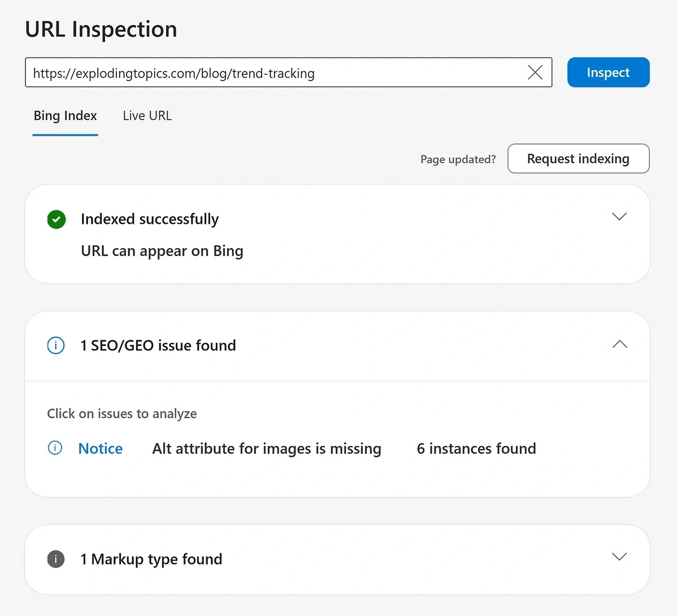Open the Notice issue link

[x=101, y=448]
